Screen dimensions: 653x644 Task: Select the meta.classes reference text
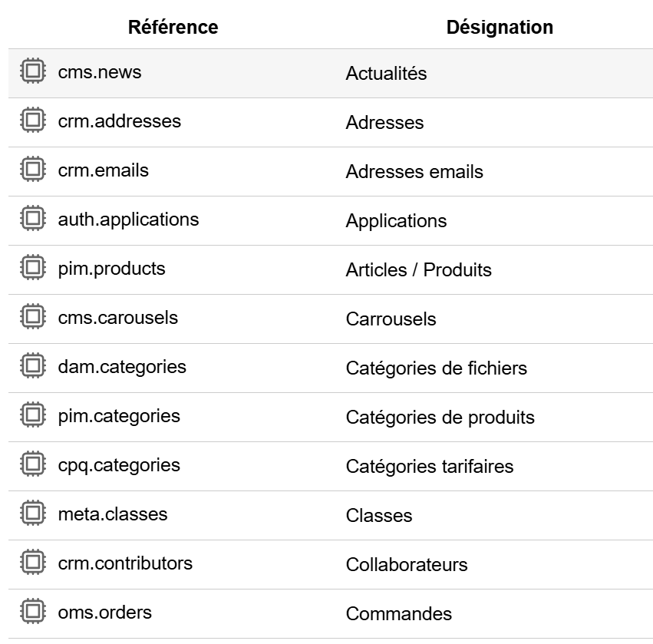[x=113, y=514]
